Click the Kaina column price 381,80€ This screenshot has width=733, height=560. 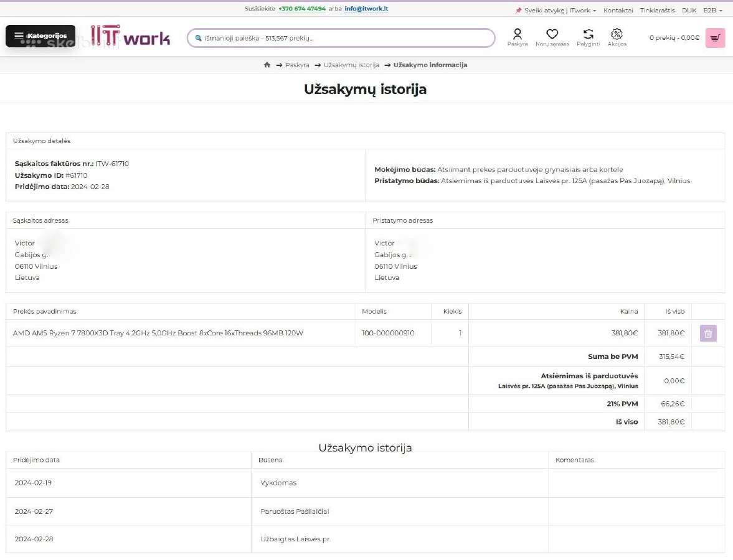pos(624,333)
